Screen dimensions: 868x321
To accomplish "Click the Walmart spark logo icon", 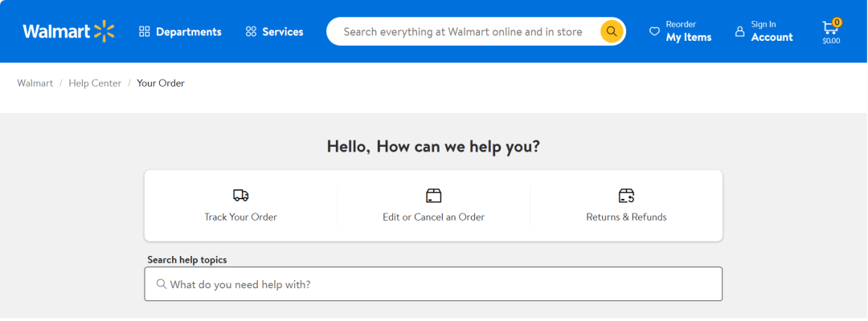I will [x=104, y=31].
